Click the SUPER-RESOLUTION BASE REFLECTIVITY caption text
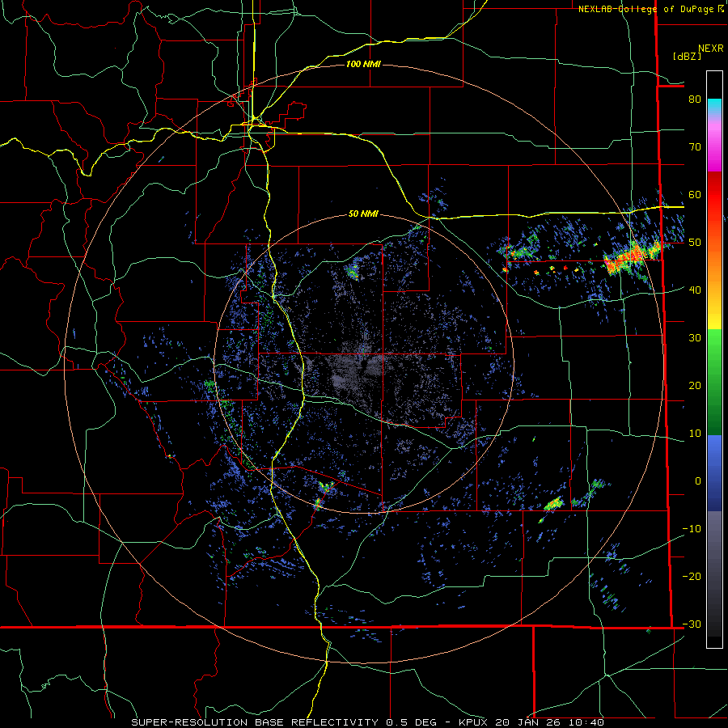728x728 pixels. pos(255,722)
